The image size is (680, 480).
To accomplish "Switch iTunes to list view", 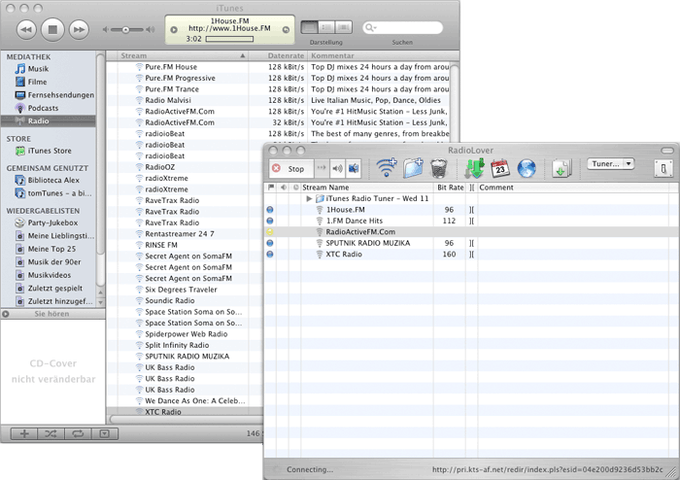I will [309, 27].
